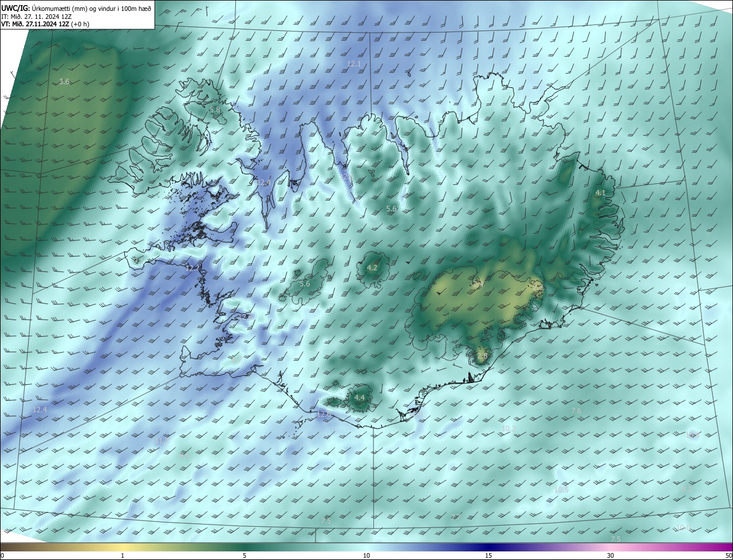733x560 pixels.
Task: Click the 12.7 value label
Action: point(193,267)
